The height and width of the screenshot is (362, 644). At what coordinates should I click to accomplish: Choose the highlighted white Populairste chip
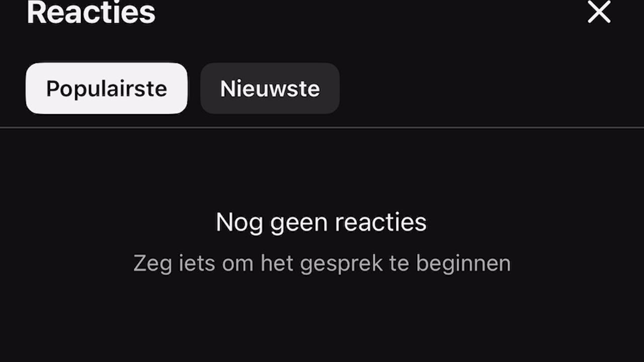107,88
